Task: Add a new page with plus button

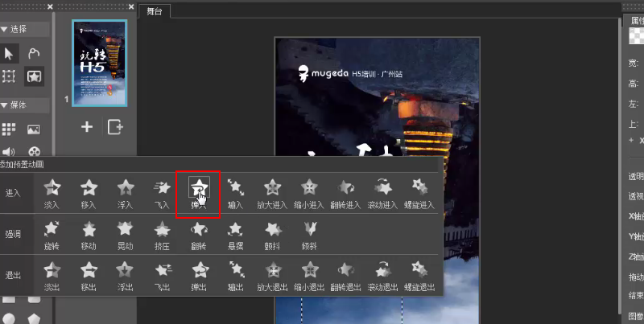Action: point(87,127)
